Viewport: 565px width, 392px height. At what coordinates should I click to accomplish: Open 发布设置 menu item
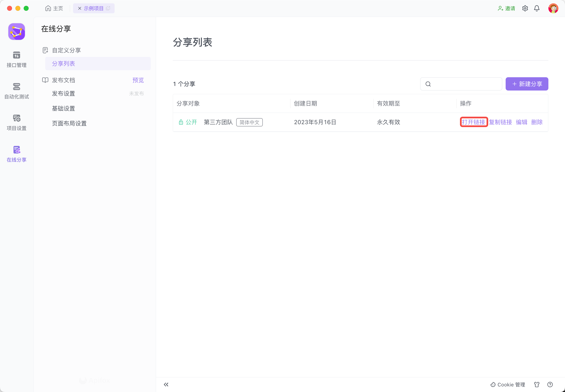64,94
